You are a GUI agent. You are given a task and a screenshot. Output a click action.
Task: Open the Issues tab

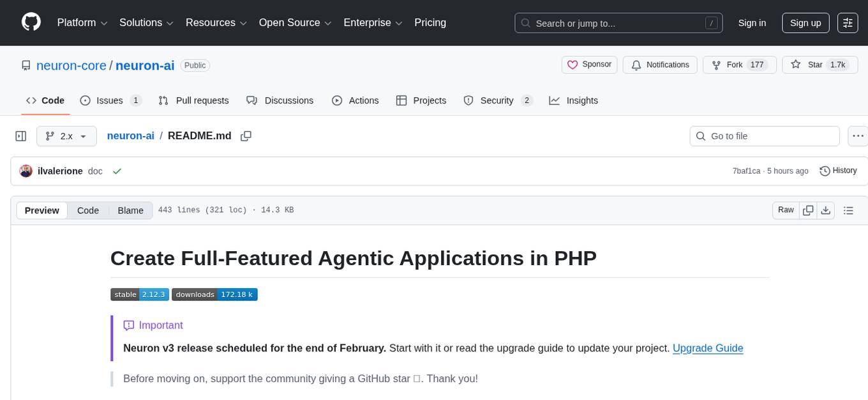(110, 100)
